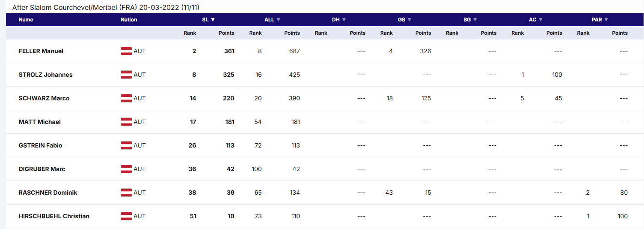
Task: Click the flag beside RASCHNER Dominik
Action: 126,193
